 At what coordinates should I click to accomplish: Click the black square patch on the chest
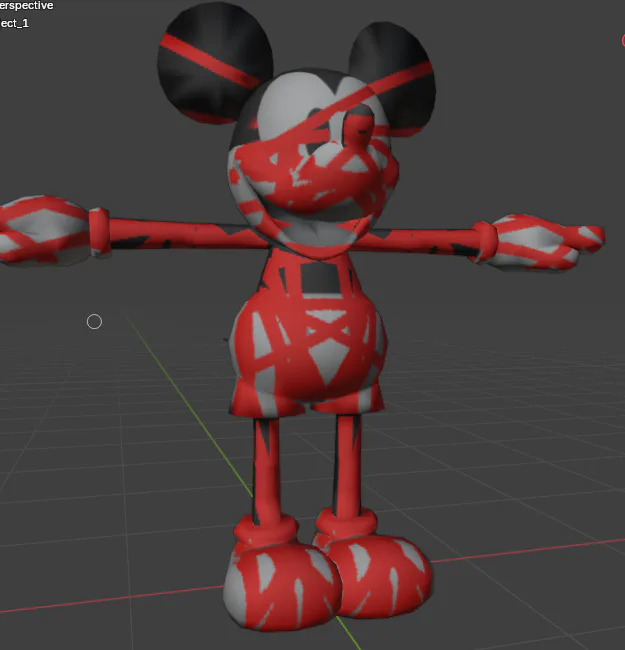click(321, 278)
